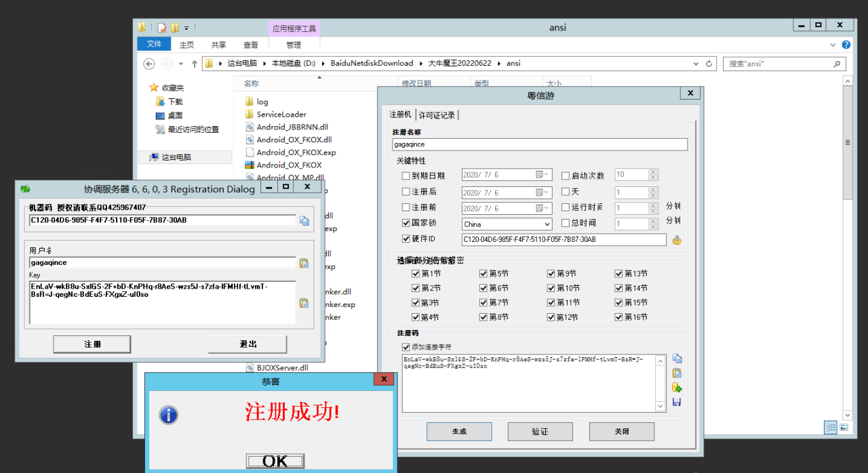Copy the generated 注册码 text
The height and width of the screenshot is (473, 868).
tap(676, 358)
